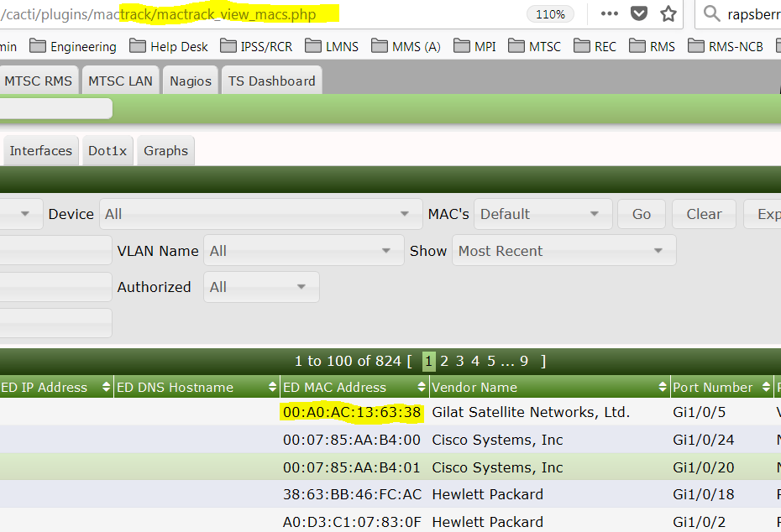
Task: Open the MAC's Default dropdown
Action: click(542, 214)
